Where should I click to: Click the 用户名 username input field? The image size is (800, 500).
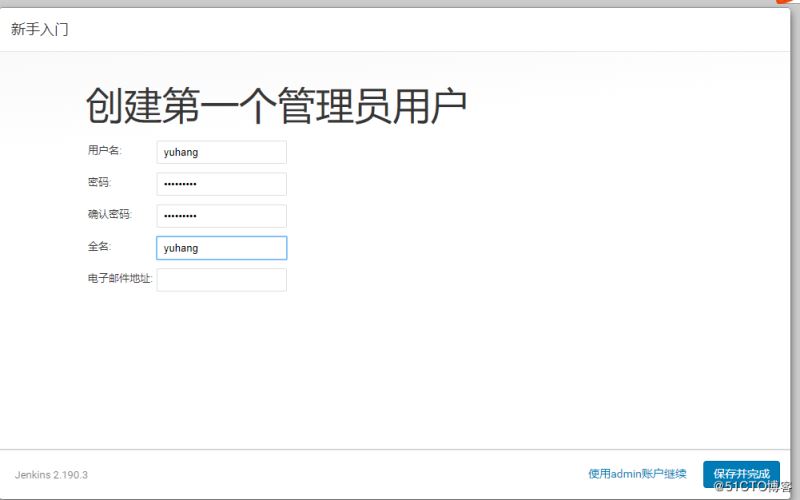coord(221,152)
